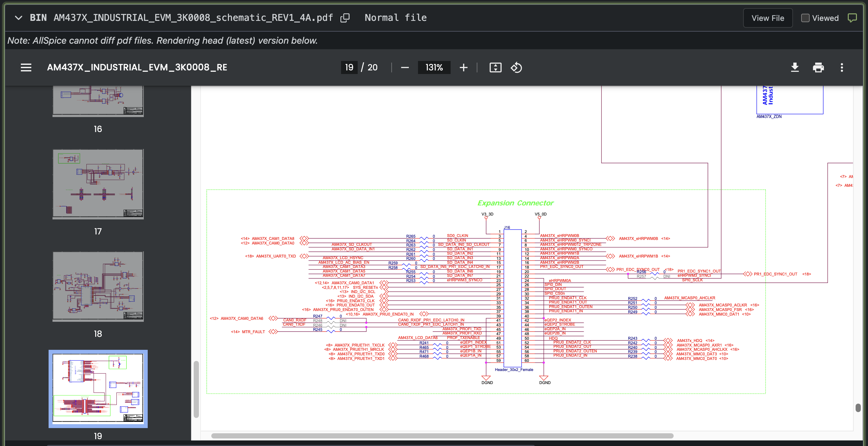
Task: Open page 18 thumbnail
Action: [98, 286]
